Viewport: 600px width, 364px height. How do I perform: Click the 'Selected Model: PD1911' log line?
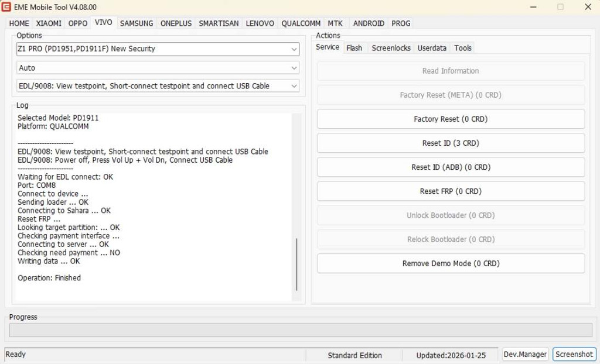[58, 118]
